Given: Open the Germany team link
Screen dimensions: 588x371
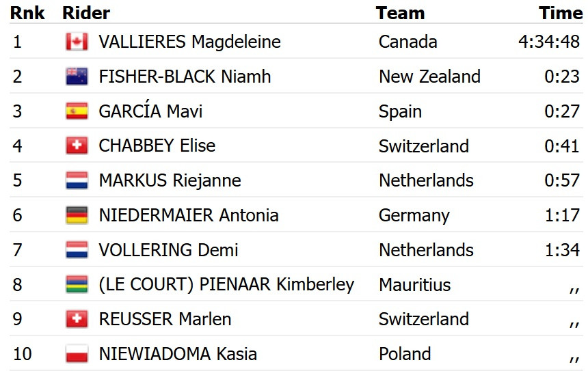Looking at the screenshot, I should (414, 215).
